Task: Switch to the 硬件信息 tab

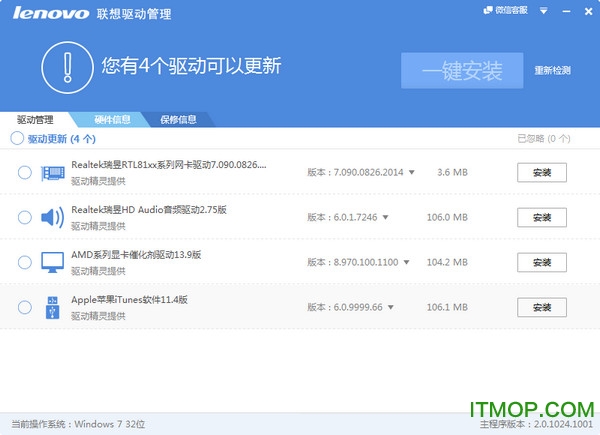Action: pos(112,120)
